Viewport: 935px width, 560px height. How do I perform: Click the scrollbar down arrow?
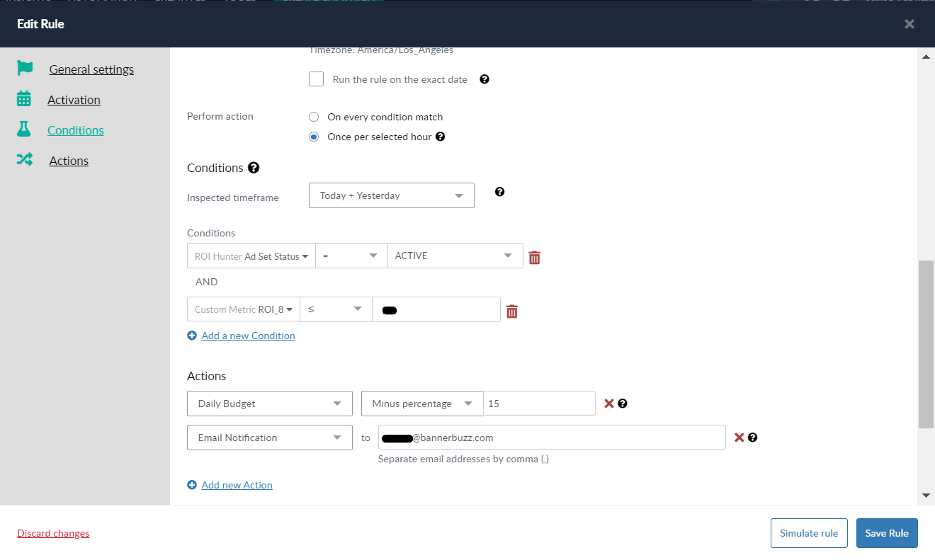tap(926, 495)
